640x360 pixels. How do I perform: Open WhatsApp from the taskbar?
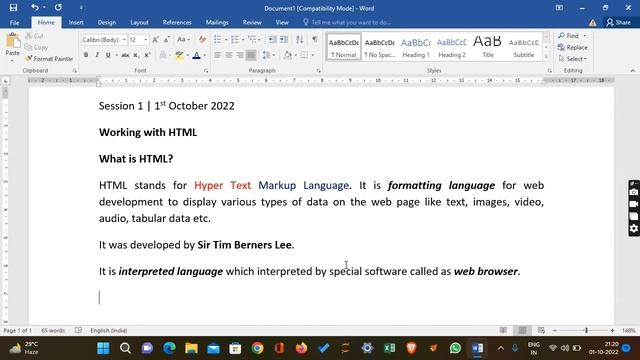455,348
